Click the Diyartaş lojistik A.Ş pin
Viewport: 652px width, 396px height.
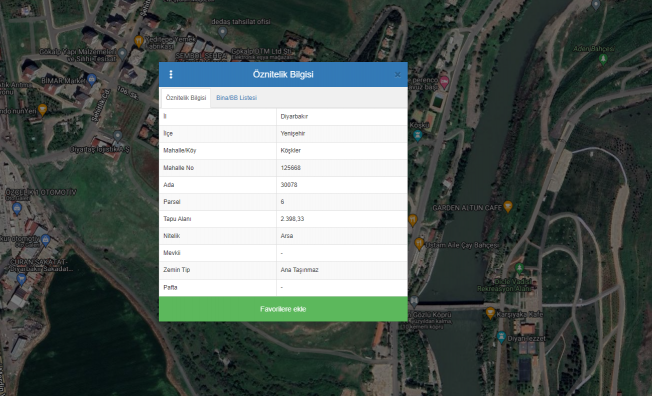coord(118,136)
